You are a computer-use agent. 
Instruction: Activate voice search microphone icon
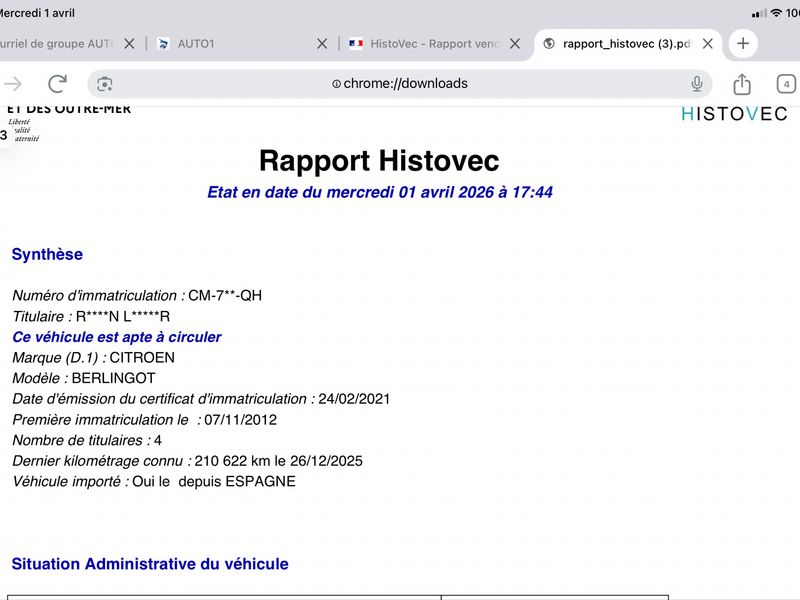point(696,83)
